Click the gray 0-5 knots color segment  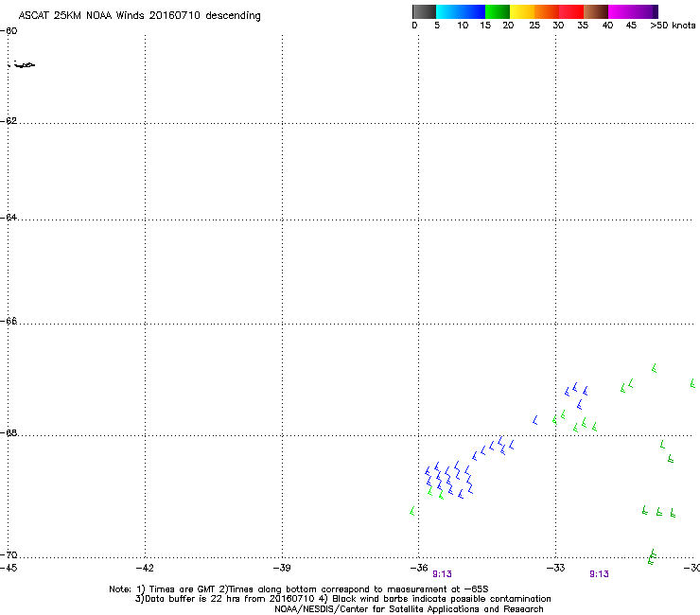click(x=424, y=11)
